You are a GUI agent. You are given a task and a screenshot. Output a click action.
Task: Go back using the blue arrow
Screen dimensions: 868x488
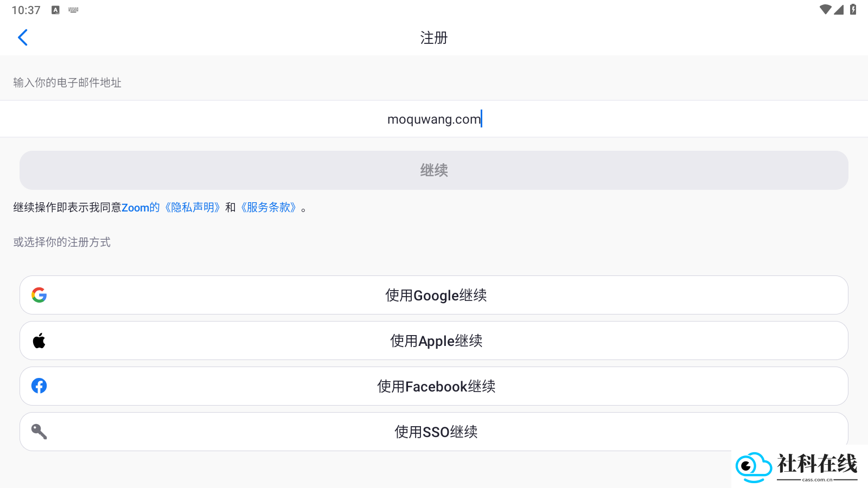coord(23,37)
